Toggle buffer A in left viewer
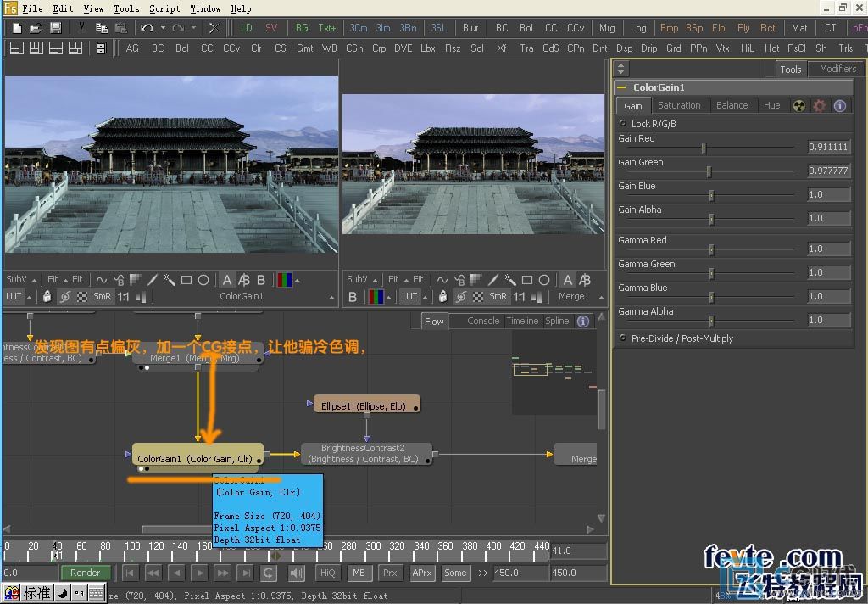The height and width of the screenshot is (604, 868). coord(226,281)
